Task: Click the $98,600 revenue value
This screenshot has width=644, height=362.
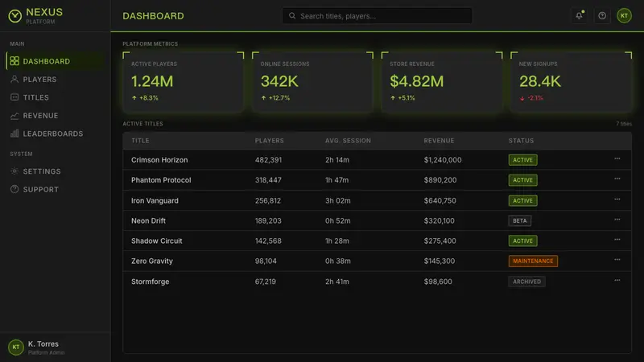Action: [x=438, y=282]
